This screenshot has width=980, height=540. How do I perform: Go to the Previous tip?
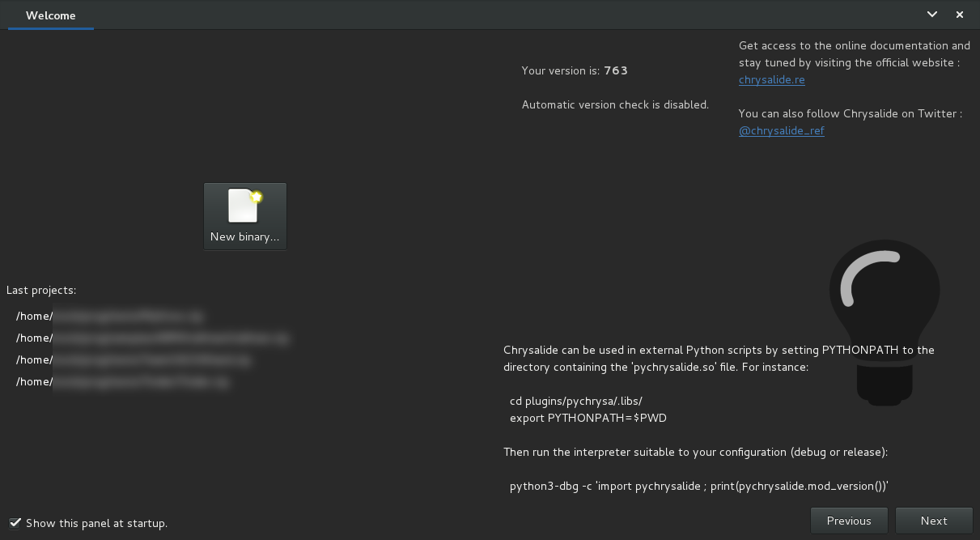(849, 521)
